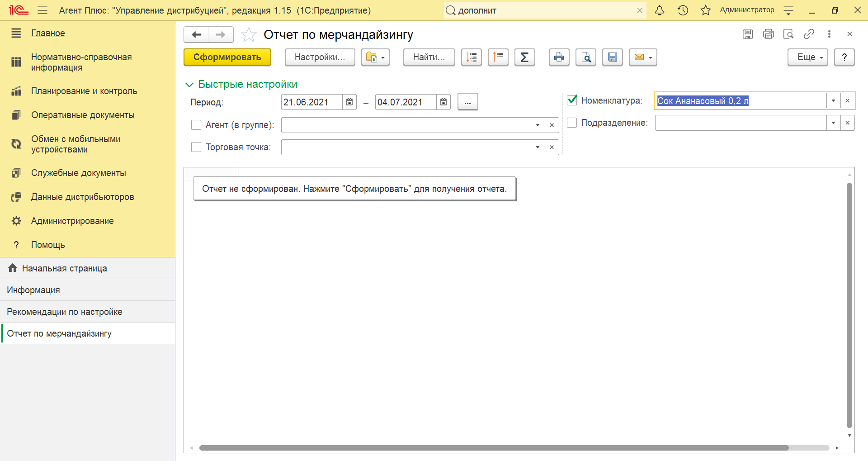Image resolution: width=868 pixels, height=461 pixels.
Task: Click the preview icon at top right
Action: (788, 34)
